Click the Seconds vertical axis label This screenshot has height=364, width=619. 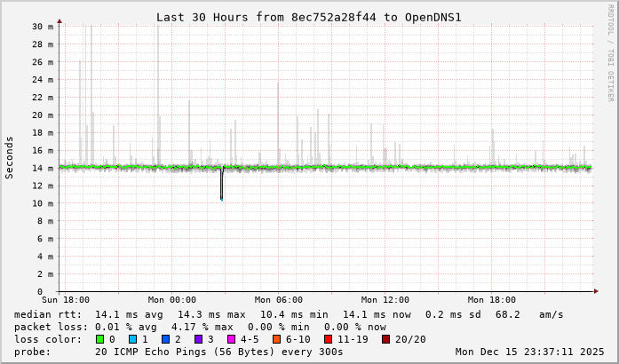(10, 157)
